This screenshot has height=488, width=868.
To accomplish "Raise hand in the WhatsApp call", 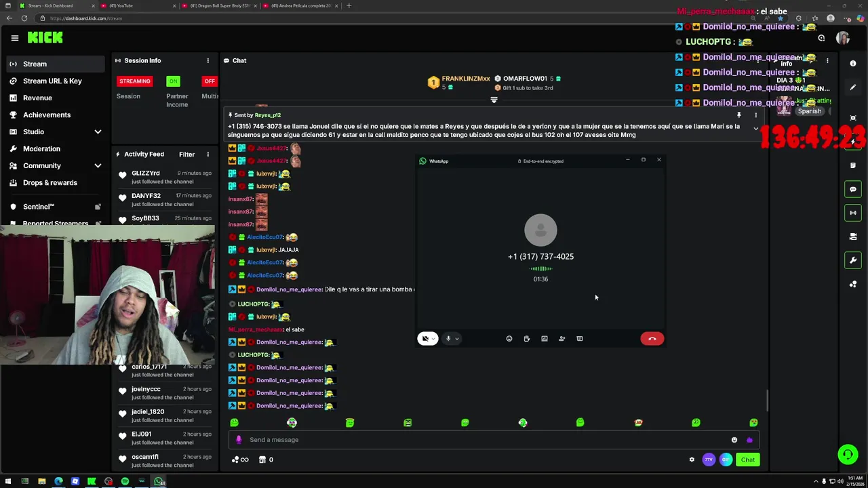I will 527,338.
